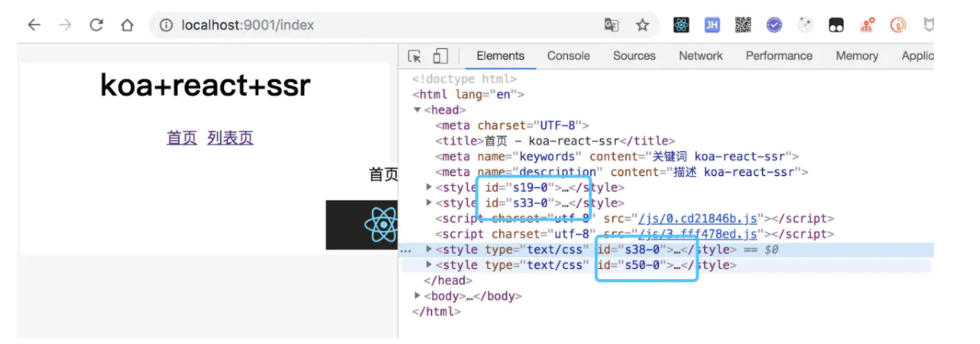Expand the style tag with id s19-0
This screenshot has height=344, width=980.
[429, 187]
